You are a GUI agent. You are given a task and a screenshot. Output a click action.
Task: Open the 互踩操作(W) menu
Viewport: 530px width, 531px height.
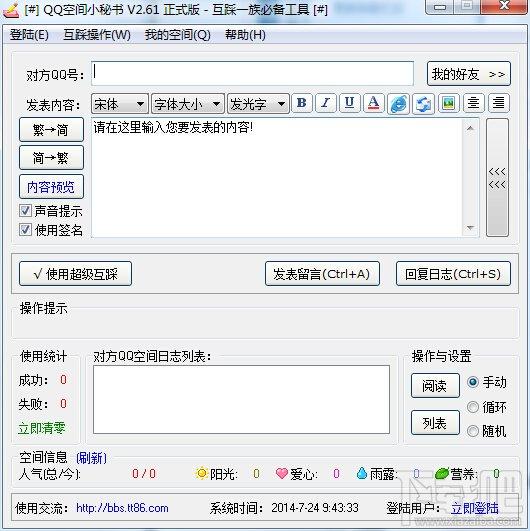97,35
